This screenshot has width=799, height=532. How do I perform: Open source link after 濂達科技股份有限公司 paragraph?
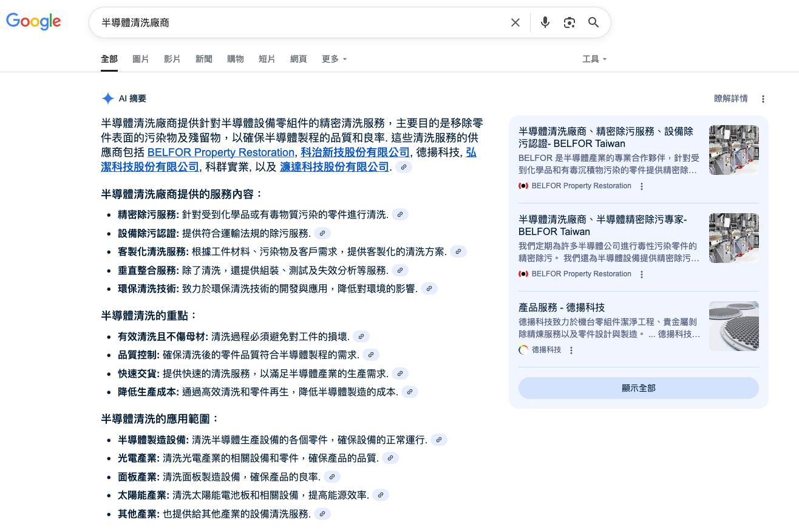coord(404,167)
